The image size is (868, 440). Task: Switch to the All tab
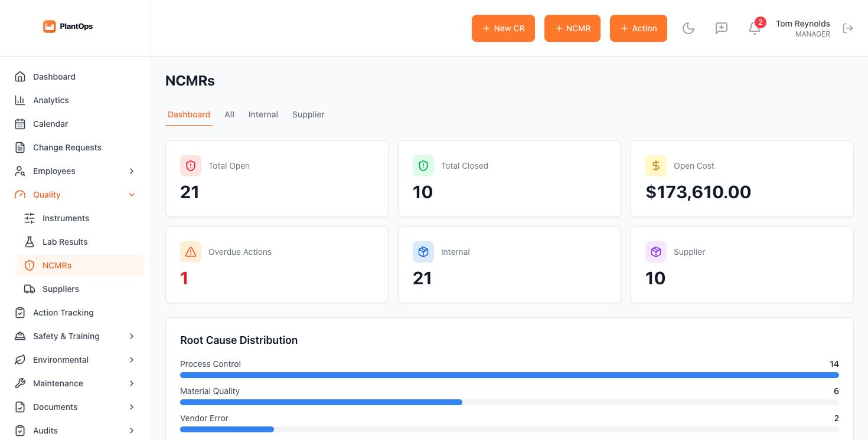pyautogui.click(x=230, y=114)
